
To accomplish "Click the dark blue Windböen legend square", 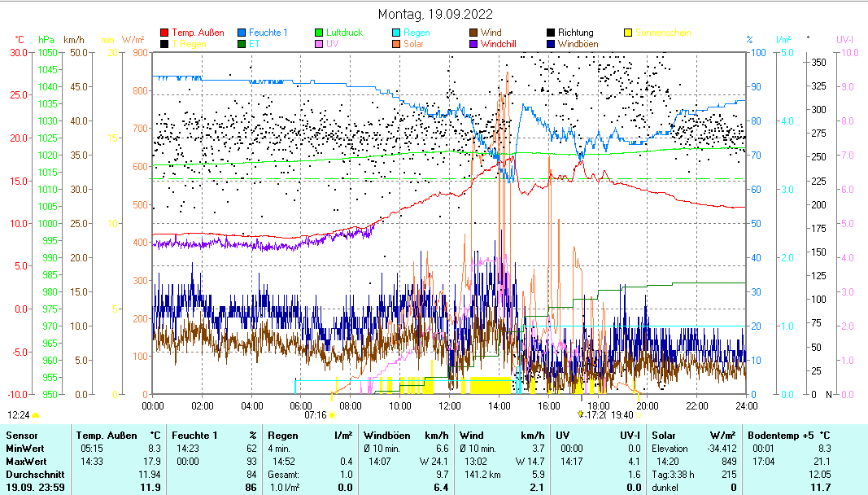I will (552, 44).
